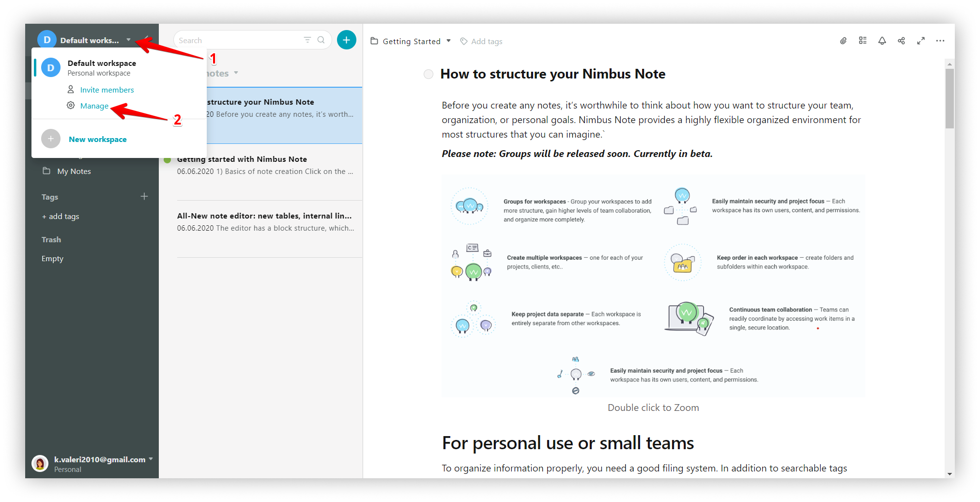Select Manage in workspace menu

tap(94, 106)
